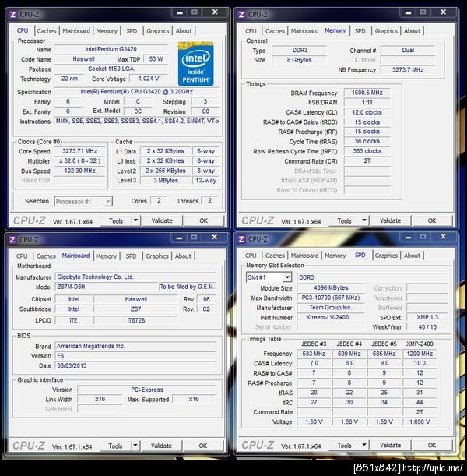This screenshot has width=467, height=476.
Task: Click Tools button in CPU window
Action: (x=116, y=220)
